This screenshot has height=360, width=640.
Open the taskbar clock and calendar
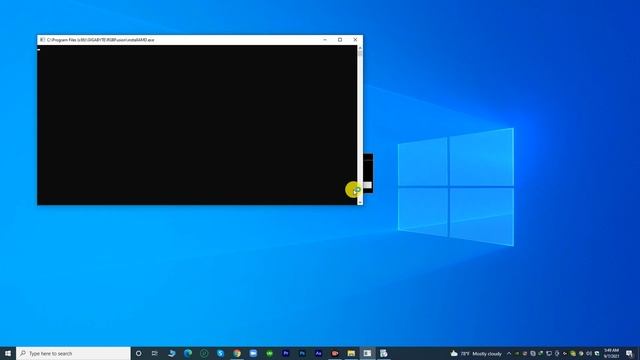tap(611, 353)
